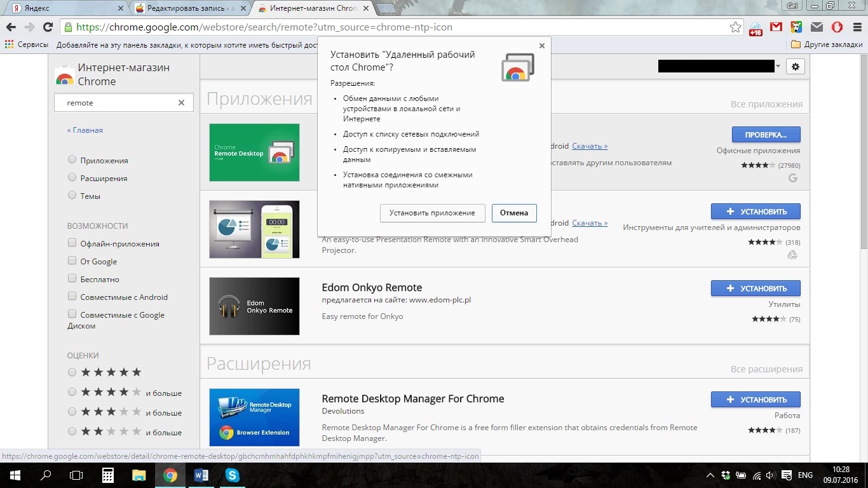Check the От Google checkbox

72,261
